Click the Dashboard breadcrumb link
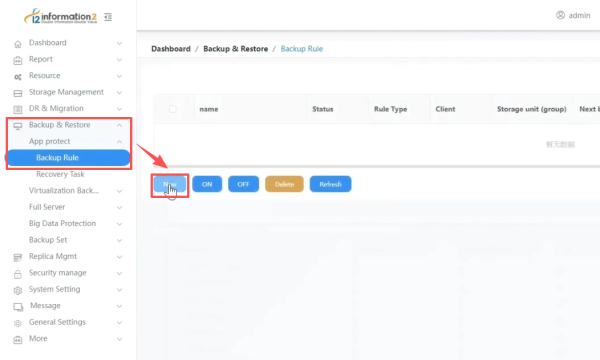This screenshot has width=600, height=360. coord(171,49)
